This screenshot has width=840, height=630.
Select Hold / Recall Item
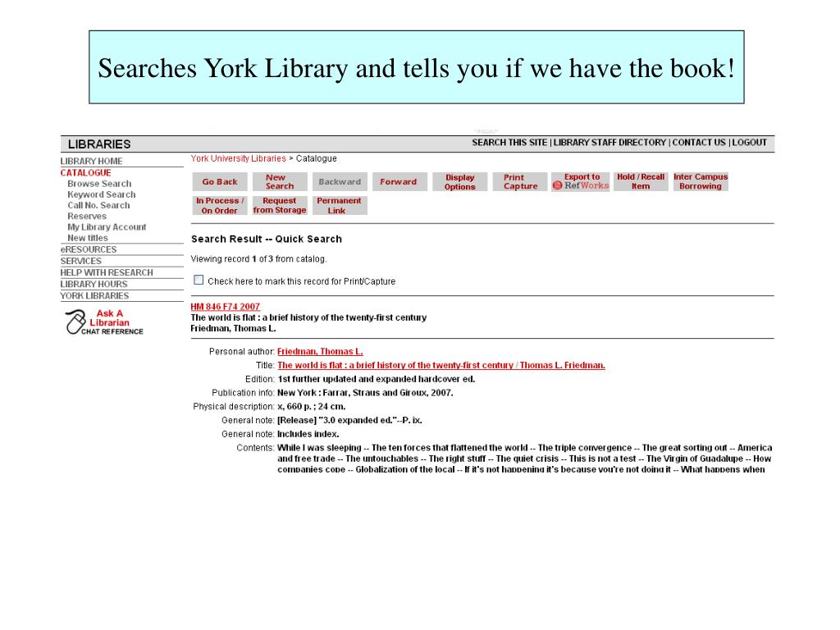(x=641, y=181)
